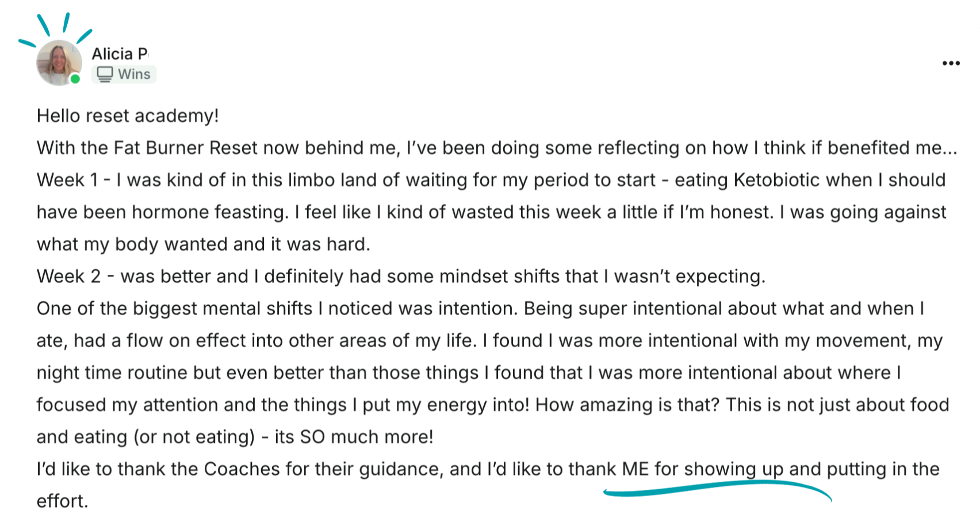Open the three-dot post options menu
Viewport: 980px width, 526px height.
pyautogui.click(x=951, y=63)
